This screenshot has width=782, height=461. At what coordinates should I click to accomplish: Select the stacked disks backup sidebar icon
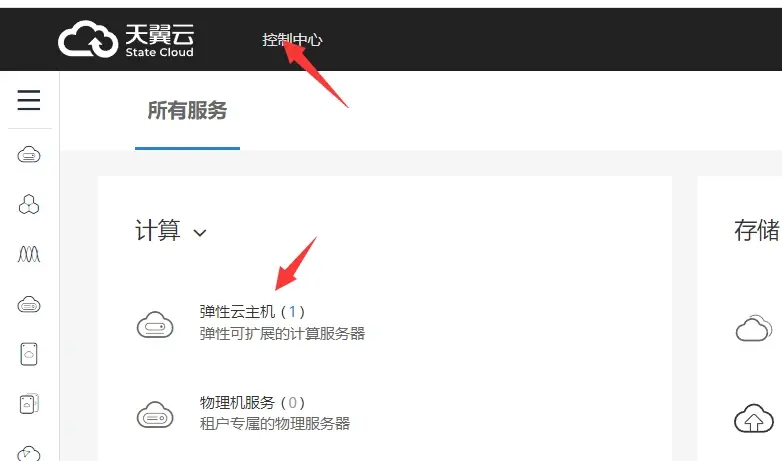coord(29,404)
